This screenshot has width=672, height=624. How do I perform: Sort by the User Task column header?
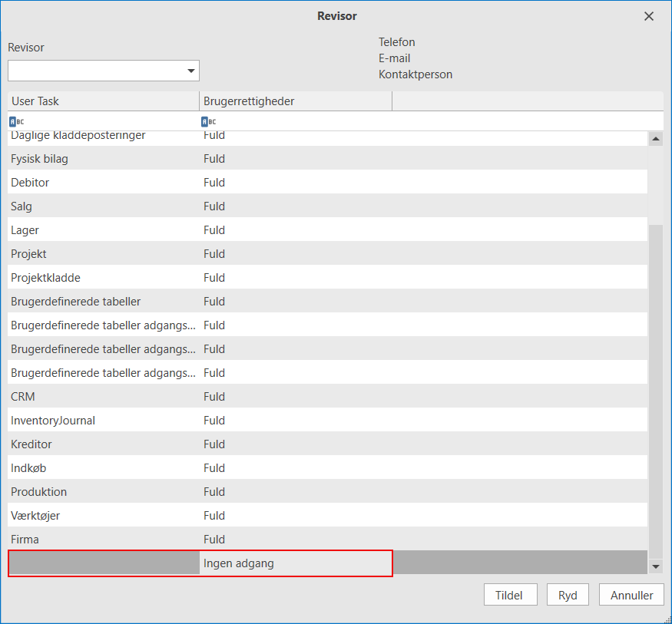pyautogui.click(x=103, y=101)
